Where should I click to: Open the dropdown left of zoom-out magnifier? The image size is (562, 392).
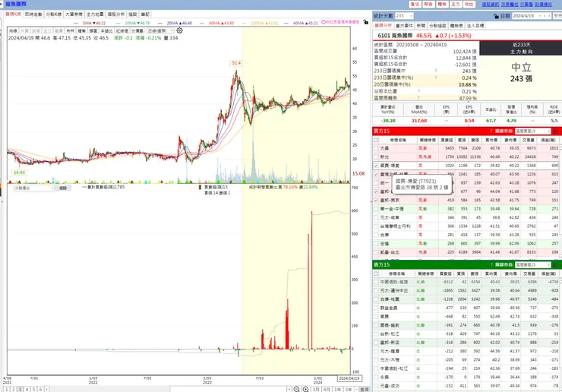[289, 389]
